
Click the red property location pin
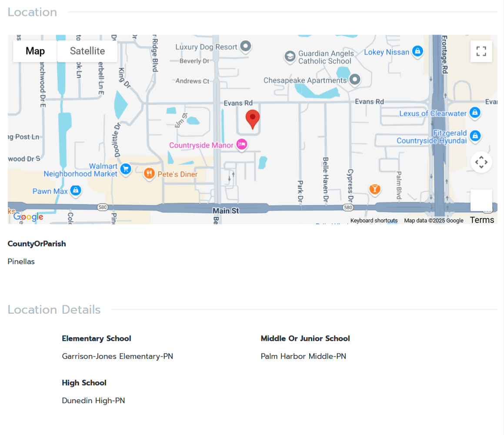[253, 119]
